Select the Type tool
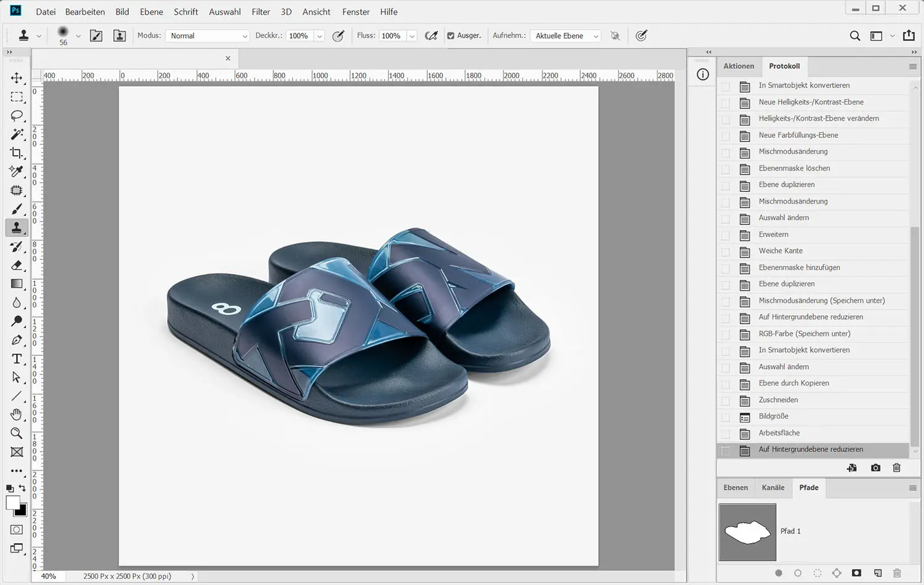 [x=17, y=359]
